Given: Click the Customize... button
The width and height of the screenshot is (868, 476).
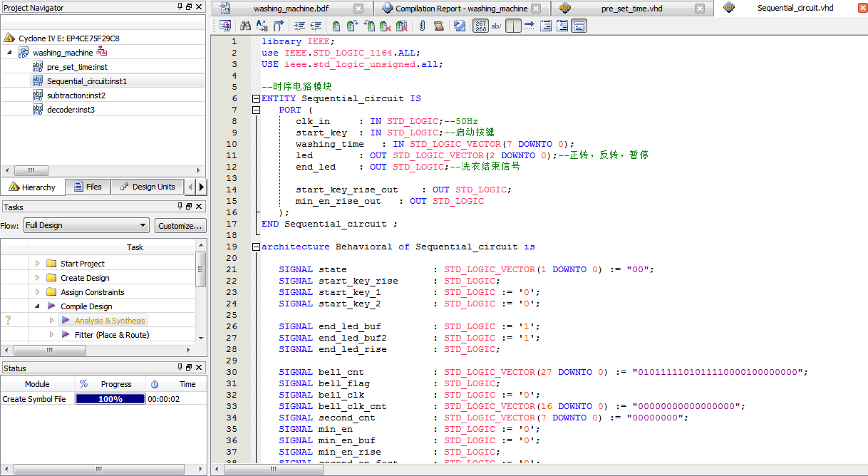Looking at the screenshot, I should click(180, 225).
